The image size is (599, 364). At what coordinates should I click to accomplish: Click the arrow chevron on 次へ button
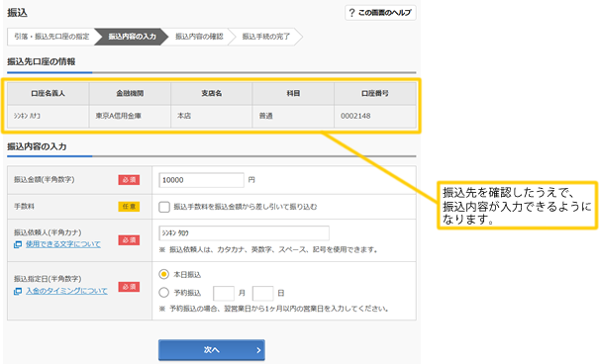coord(258,350)
